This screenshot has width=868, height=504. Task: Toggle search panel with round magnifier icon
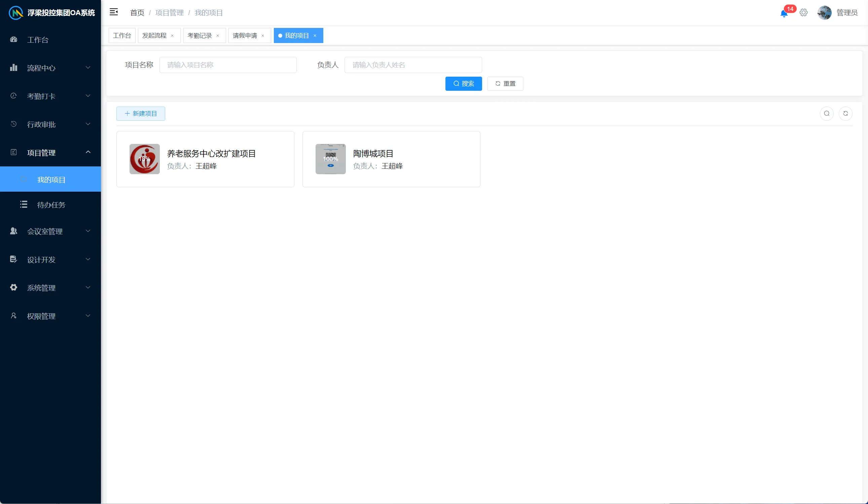coord(827,114)
